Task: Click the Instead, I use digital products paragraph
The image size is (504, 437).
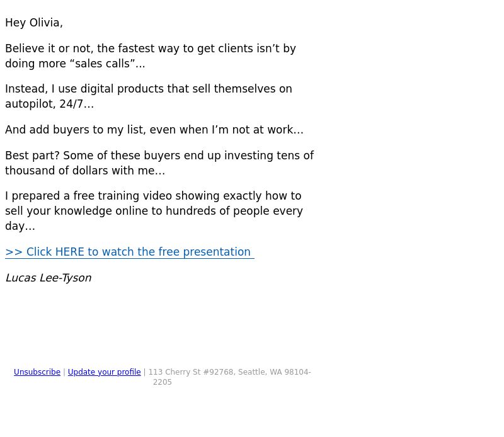Action: pos(149,96)
